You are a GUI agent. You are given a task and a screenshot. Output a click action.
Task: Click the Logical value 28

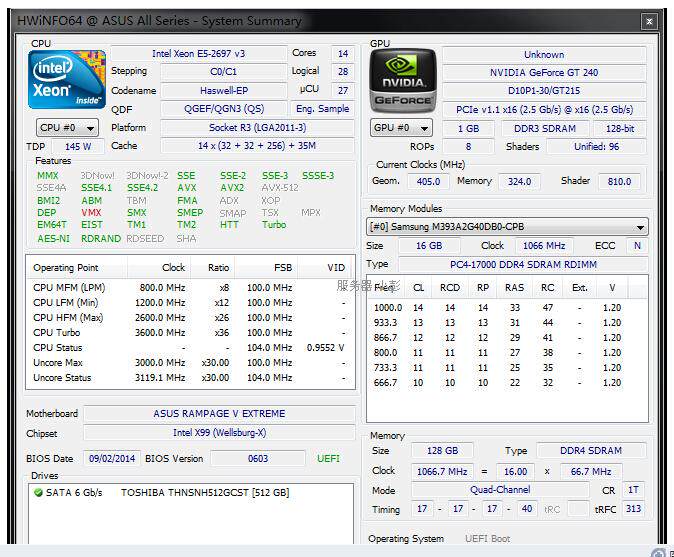(343, 72)
